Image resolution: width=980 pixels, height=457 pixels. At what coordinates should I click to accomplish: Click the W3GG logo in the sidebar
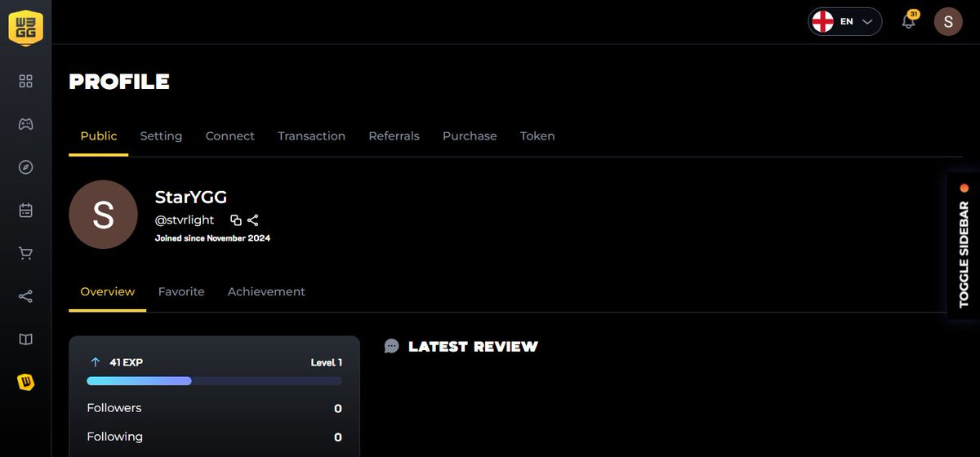point(25,28)
